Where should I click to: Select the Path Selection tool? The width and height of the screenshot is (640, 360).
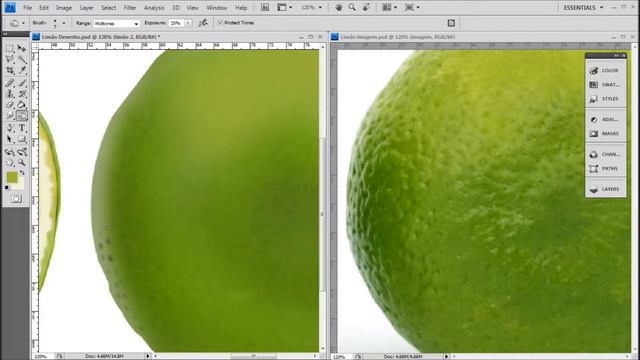[10, 140]
